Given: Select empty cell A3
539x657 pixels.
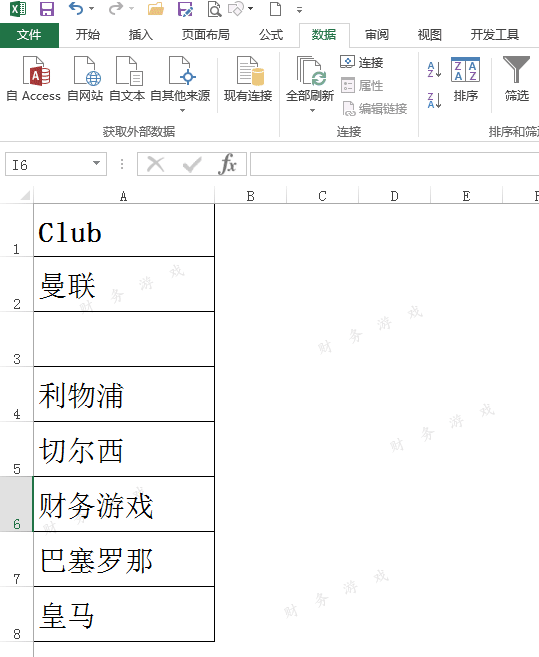Looking at the screenshot, I should 124,339.
